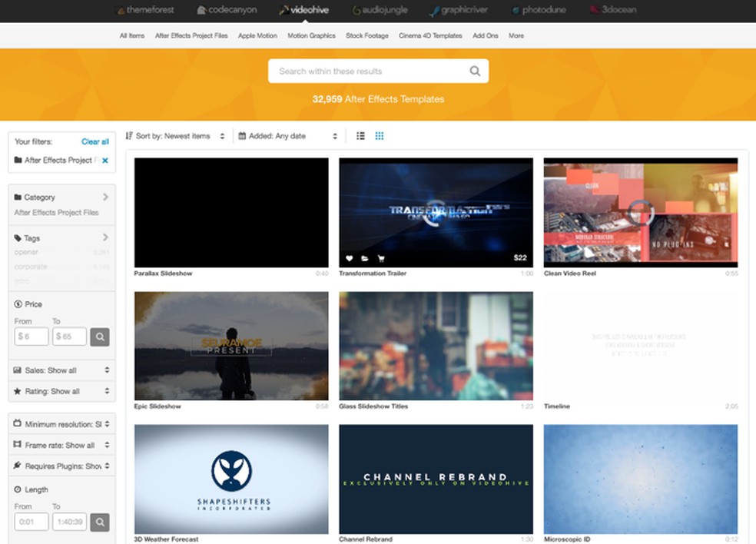Viewport: 756px width, 544px height.
Task: Open the Sort by Newest items dropdown
Action: click(x=175, y=136)
